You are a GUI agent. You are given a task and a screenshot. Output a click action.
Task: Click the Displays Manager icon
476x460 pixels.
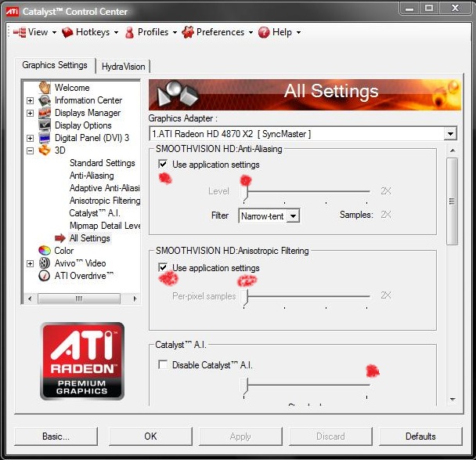click(x=45, y=113)
